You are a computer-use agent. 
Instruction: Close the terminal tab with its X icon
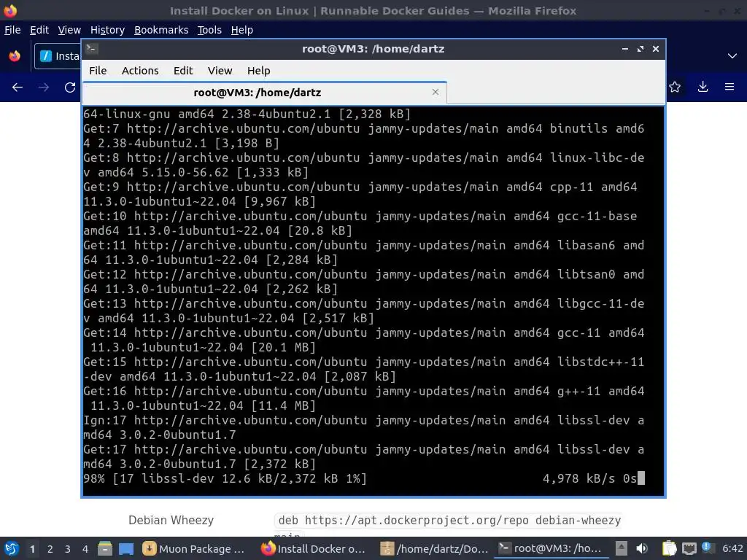[x=435, y=92]
